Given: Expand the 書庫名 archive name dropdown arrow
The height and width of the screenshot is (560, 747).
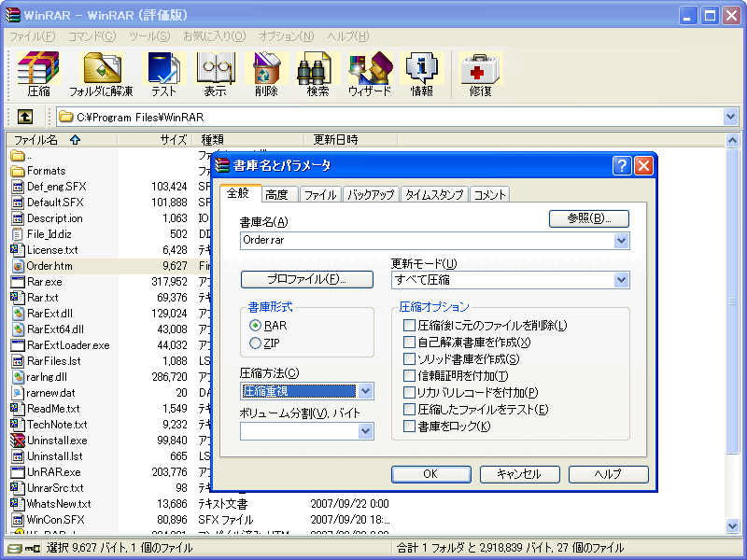Looking at the screenshot, I should click(621, 241).
